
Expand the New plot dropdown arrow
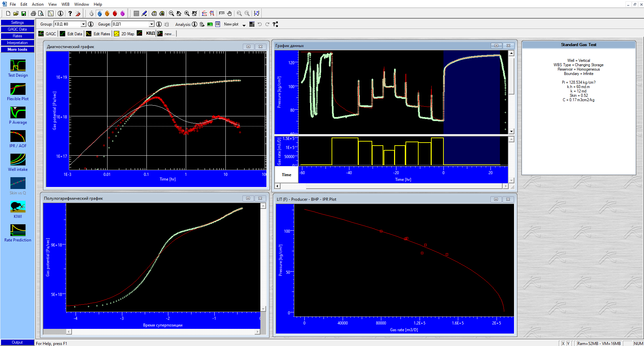click(x=244, y=25)
